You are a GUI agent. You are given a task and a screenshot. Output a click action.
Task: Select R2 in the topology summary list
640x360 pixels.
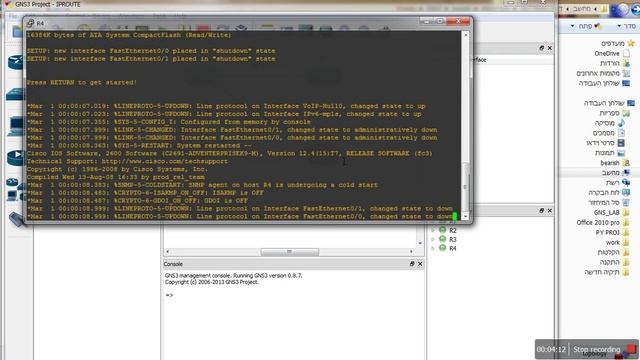point(453,231)
